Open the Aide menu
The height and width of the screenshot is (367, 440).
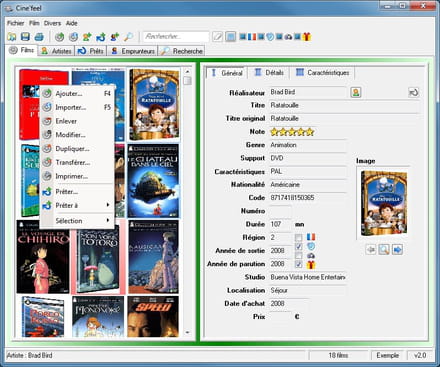coord(71,23)
